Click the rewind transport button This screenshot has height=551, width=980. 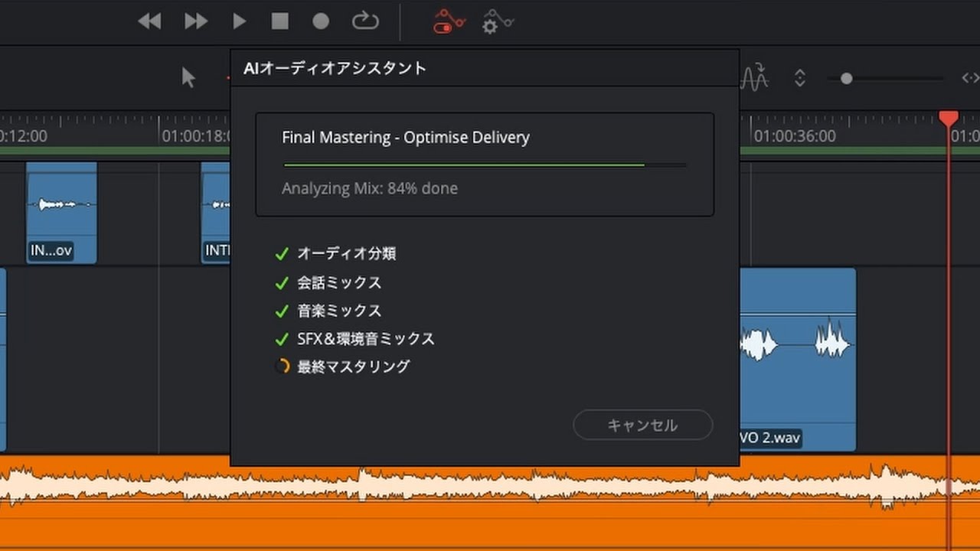pyautogui.click(x=149, y=21)
